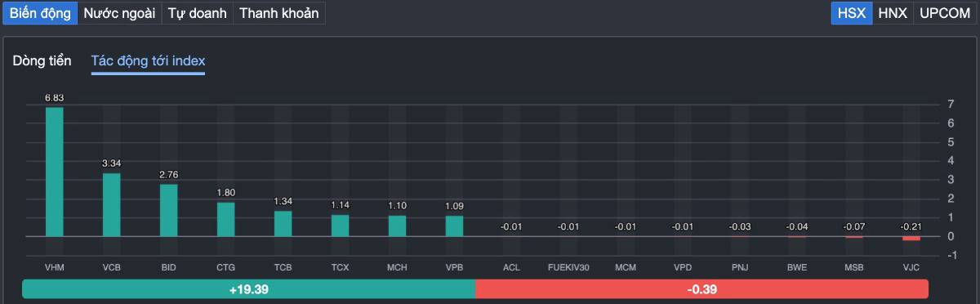This screenshot has height=304, width=980.
Task: Click the 3.34 value label
Action: pos(111,163)
